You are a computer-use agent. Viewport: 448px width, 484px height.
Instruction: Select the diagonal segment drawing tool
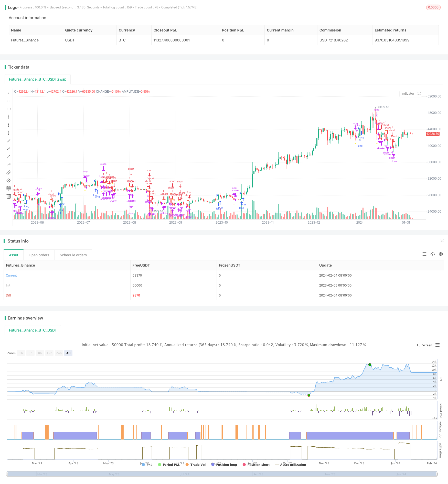9,157
